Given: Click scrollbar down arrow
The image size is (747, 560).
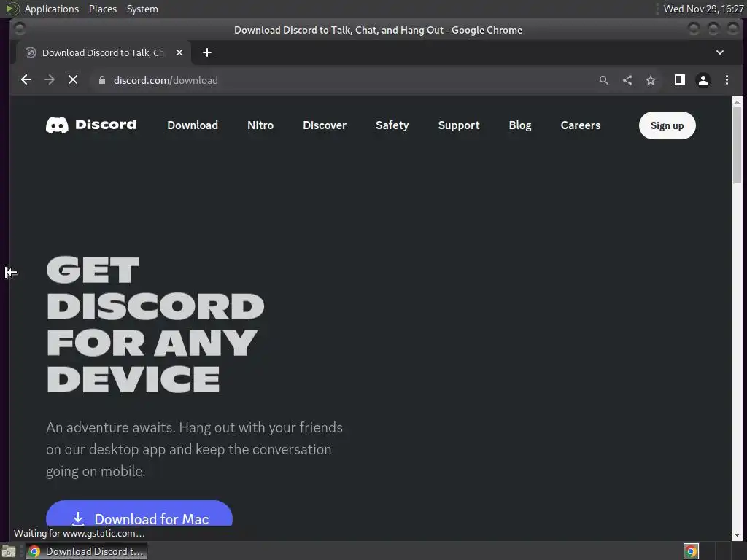Looking at the screenshot, I should pyautogui.click(x=737, y=535).
